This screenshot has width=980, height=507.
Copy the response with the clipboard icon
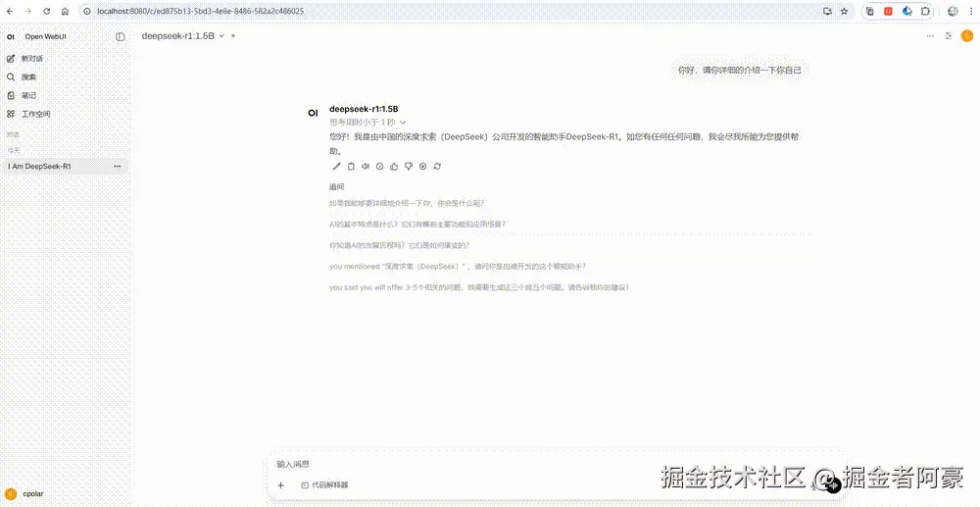351,167
